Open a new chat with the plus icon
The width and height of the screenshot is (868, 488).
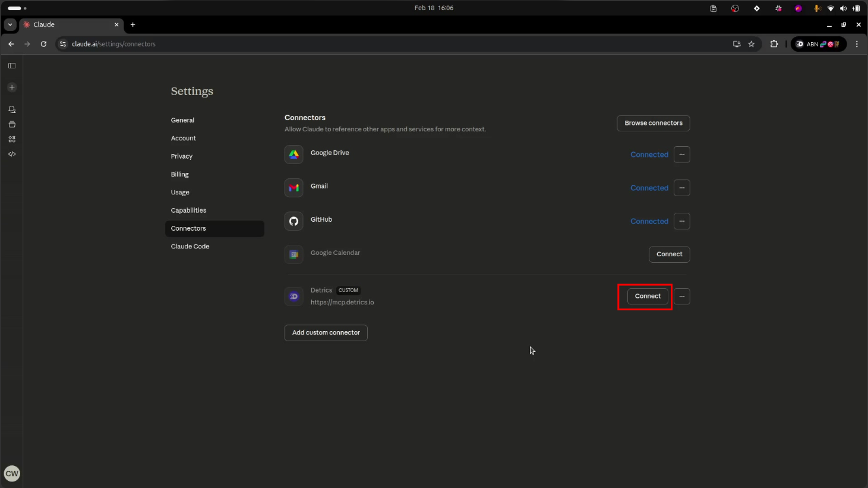(11, 87)
